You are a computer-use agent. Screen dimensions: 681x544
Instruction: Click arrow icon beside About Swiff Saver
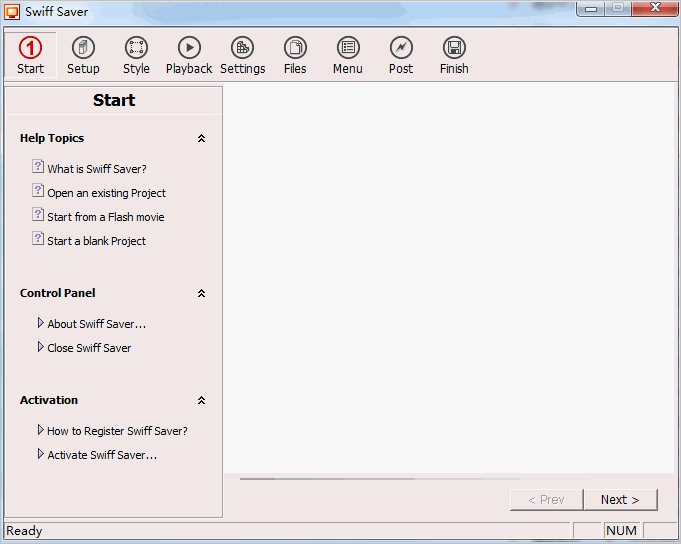[x=40, y=323]
